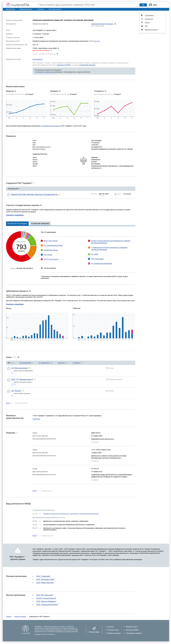Open ООО "Скайлифт" similar organization
Image resolution: width=171 pixels, height=644 pixels.
click(x=43, y=576)
